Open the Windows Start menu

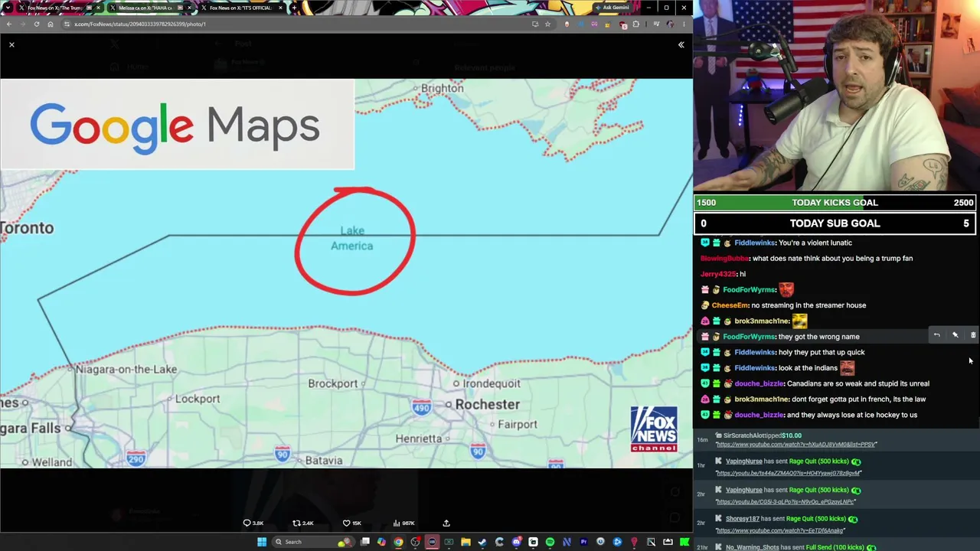[262, 542]
